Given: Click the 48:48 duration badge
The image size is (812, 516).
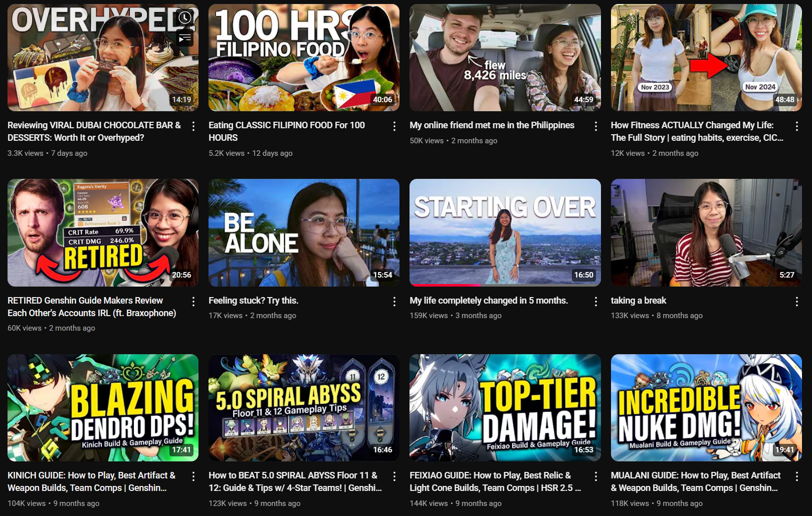Looking at the screenshot, I should [784, 100].
